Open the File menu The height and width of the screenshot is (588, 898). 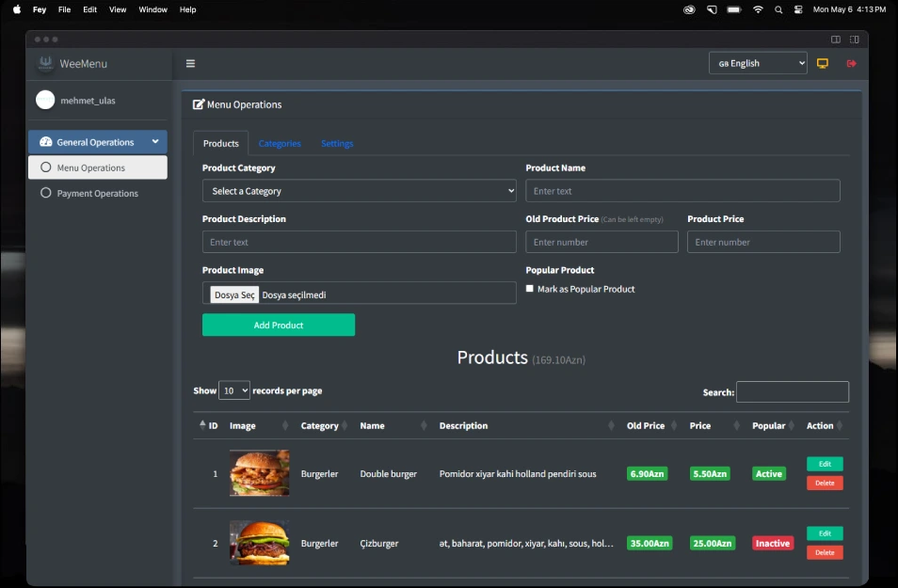pos(64,9)
